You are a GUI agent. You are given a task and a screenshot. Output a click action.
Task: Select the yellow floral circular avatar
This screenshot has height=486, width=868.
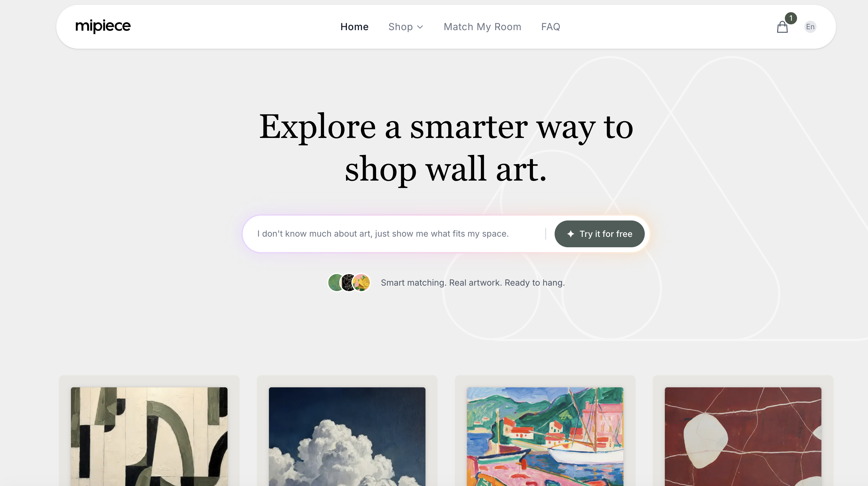(x=361, y=282)
